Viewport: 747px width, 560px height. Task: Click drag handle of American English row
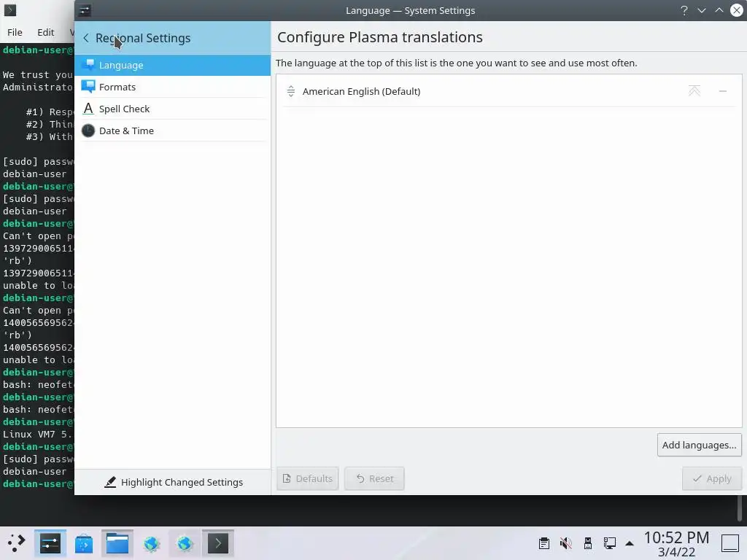[x=290, y=91]
